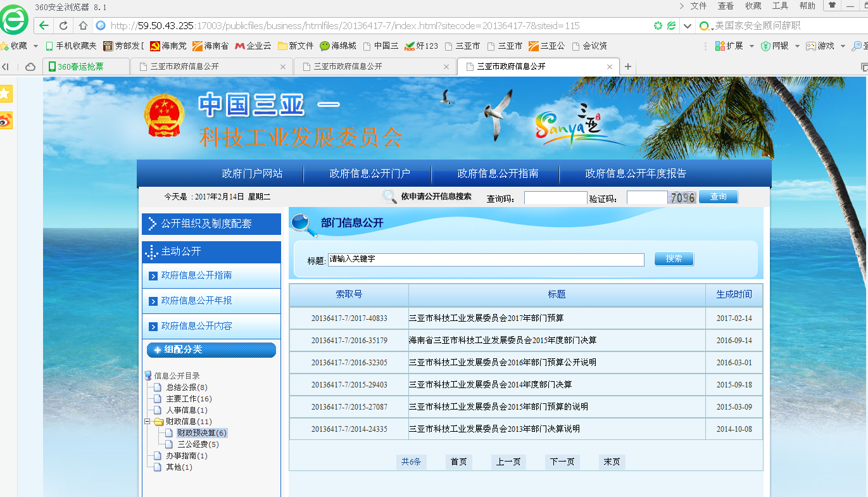Click the national emblem logo in banner

pyautogui.click(x=163, y=116)
